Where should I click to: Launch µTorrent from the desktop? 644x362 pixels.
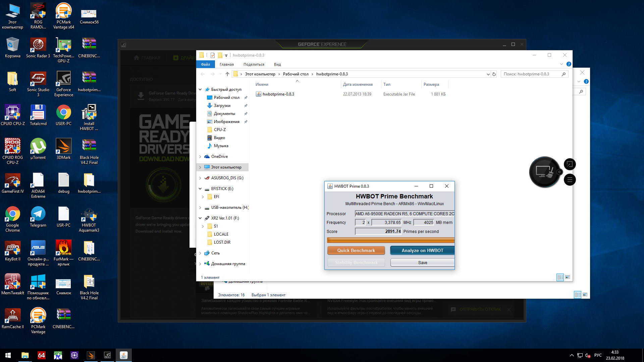point(38,149)
